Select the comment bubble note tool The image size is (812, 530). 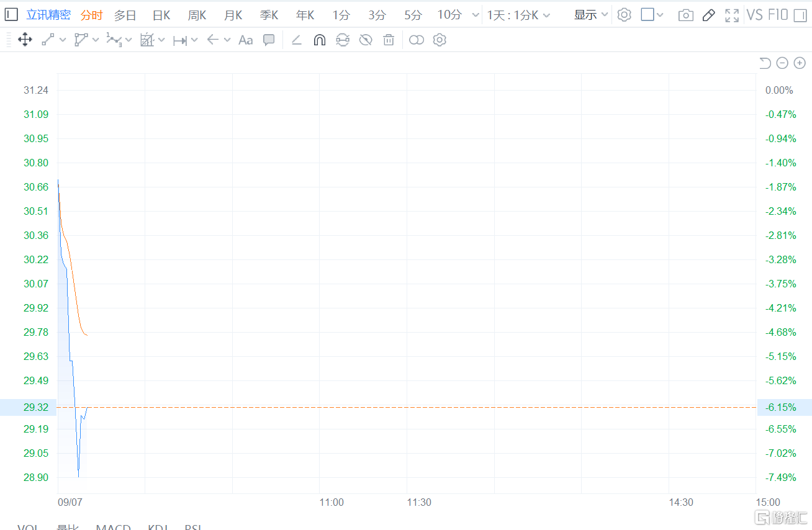click(269, 40)
